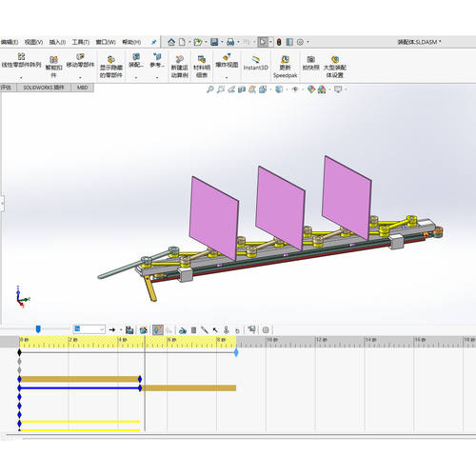Click the blue end key at 8.8 seconds
This screenshot has width=476, height=476.
(x=236, y=352)
